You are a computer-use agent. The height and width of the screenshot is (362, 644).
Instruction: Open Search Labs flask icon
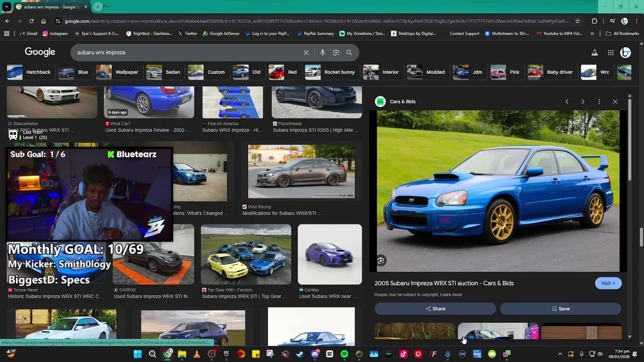(594, 52)
